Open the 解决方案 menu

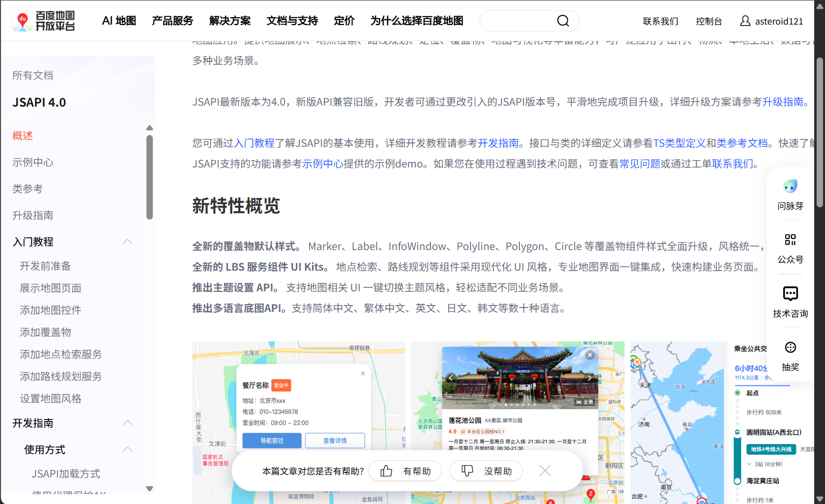click(230, 21)
